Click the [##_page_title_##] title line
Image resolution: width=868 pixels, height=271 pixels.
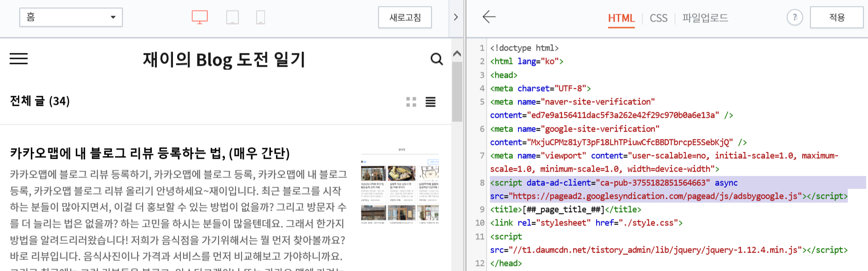click(566, 210)
